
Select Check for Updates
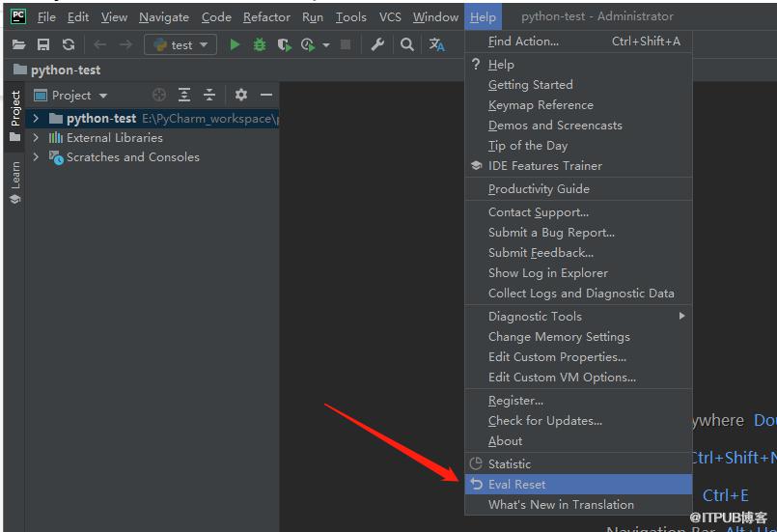click(x=578, y=421)
